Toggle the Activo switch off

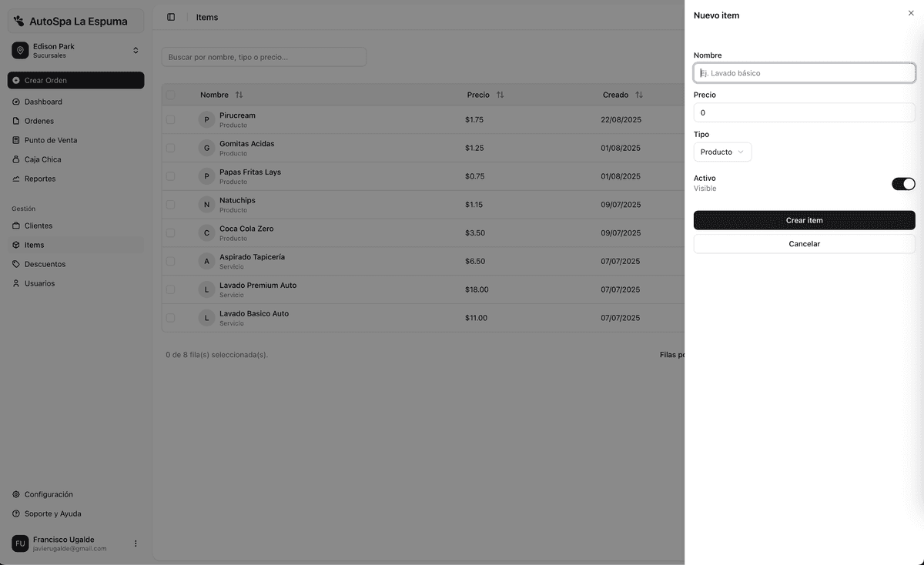(902, 184)
